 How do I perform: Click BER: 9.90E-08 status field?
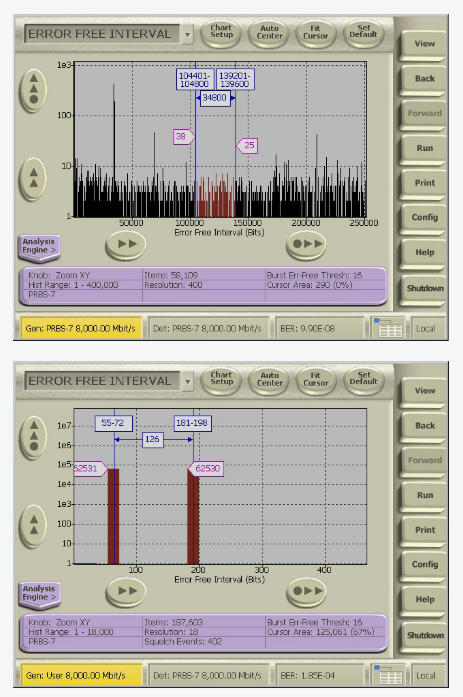pyautogui.click(x=319, y=328)
